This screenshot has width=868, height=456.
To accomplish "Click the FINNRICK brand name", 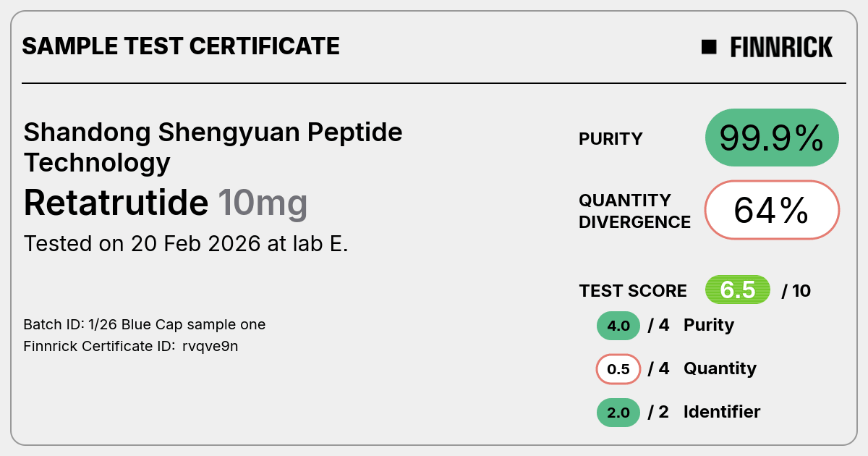I will [781, 47].
